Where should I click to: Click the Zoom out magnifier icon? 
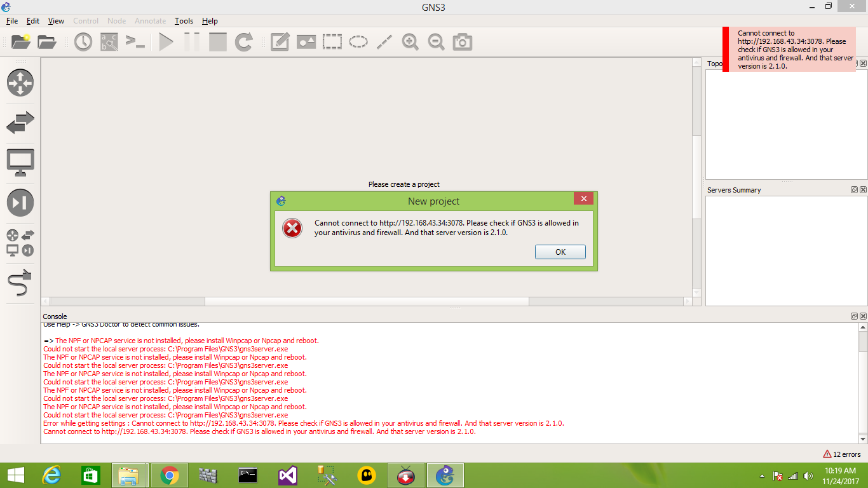pos(436,42)
